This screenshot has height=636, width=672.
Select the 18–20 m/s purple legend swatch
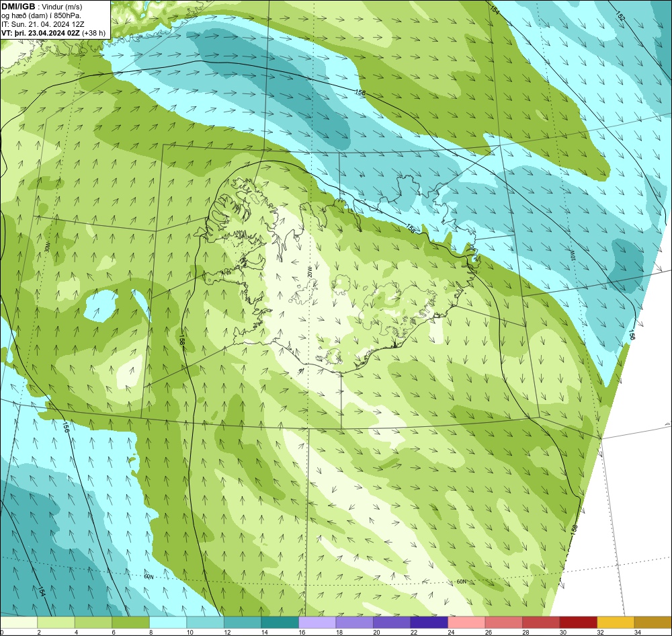[354, 623]
